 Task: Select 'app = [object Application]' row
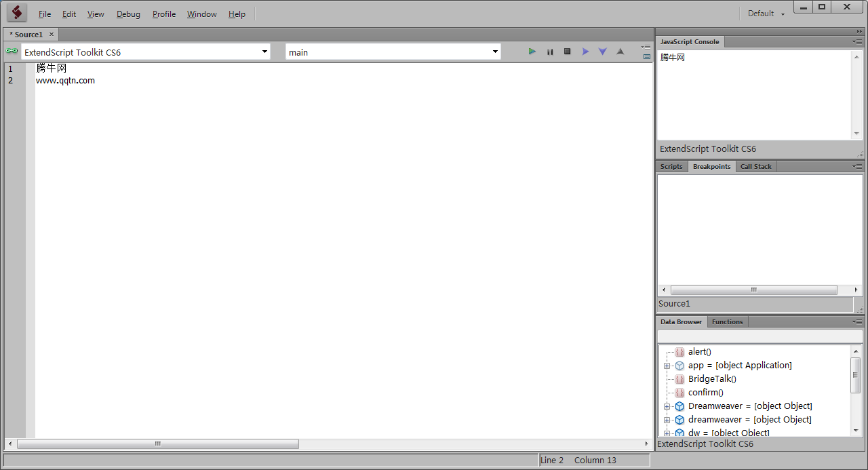coord(740,366)
